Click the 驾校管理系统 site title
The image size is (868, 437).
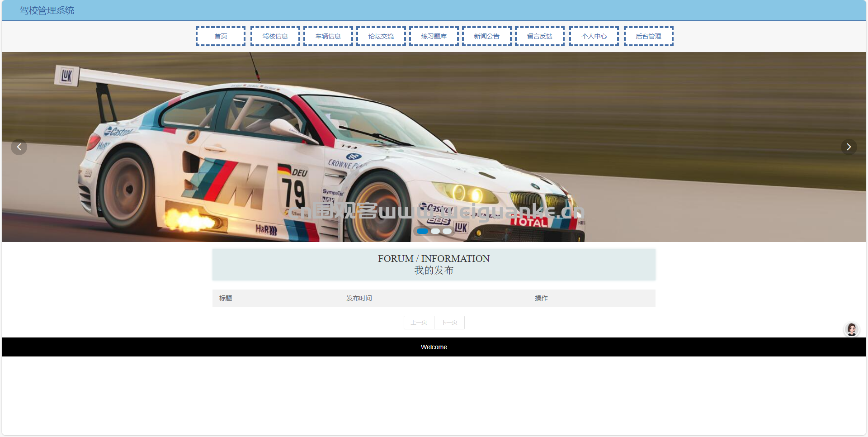(x=47, y=10)
